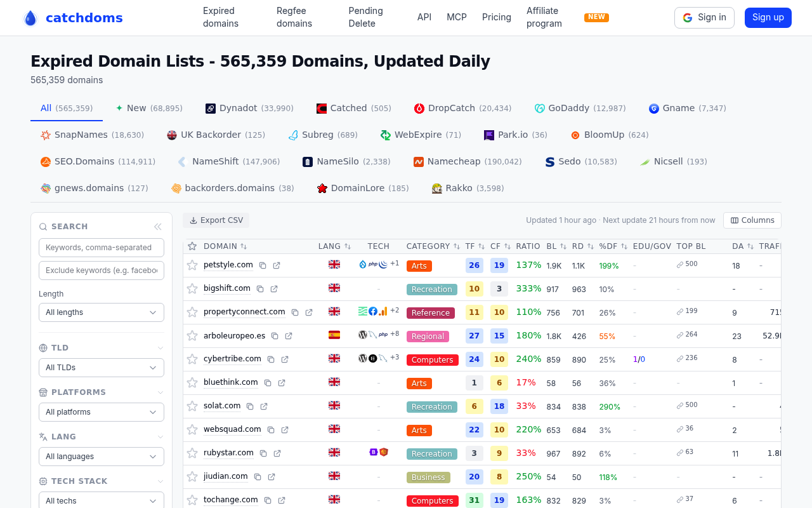Toggle star for cybertribe.com
Screen dimensions: 812x508
(x=192, y=359)
